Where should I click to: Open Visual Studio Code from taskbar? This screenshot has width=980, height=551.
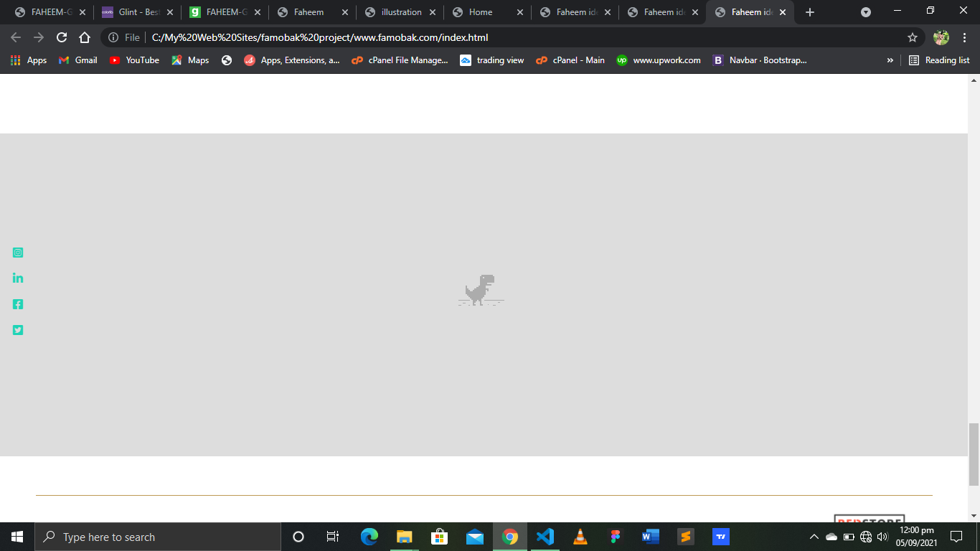545,537
